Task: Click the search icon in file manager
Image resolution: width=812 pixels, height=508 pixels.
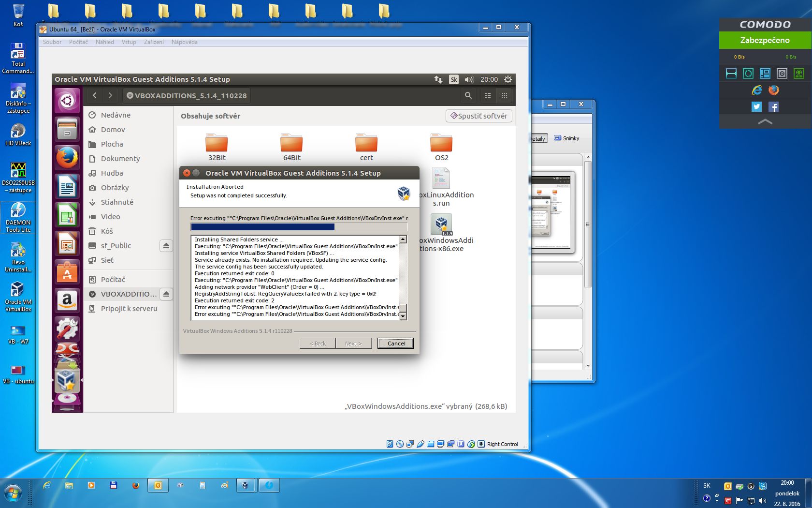Action: coord(468,95)
